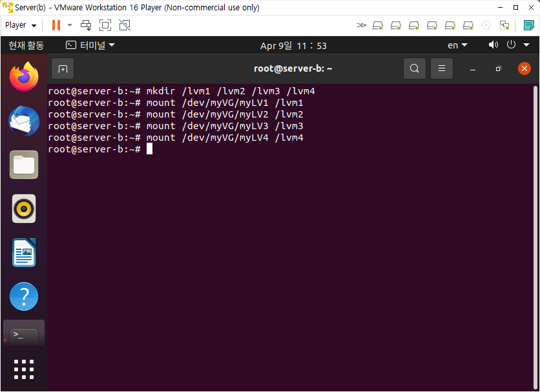Toggle VMware Unity mode icon
This screenshot has width=540, height=392.
[124, 25]
